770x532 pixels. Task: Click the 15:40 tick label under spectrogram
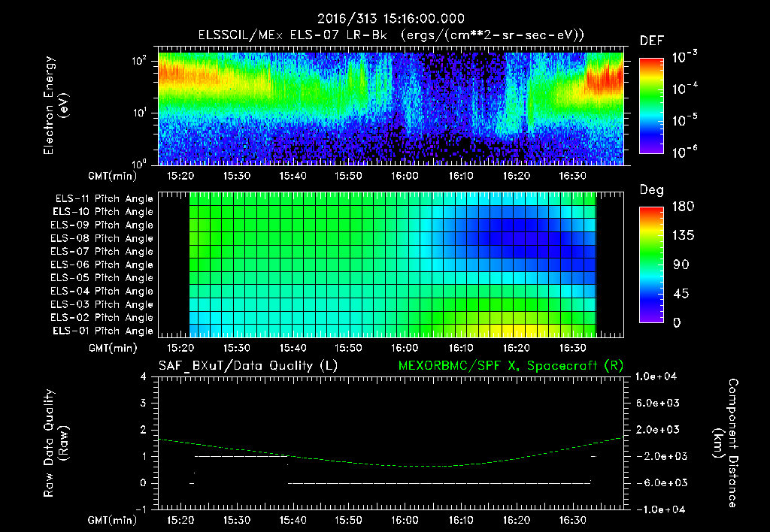293,176
